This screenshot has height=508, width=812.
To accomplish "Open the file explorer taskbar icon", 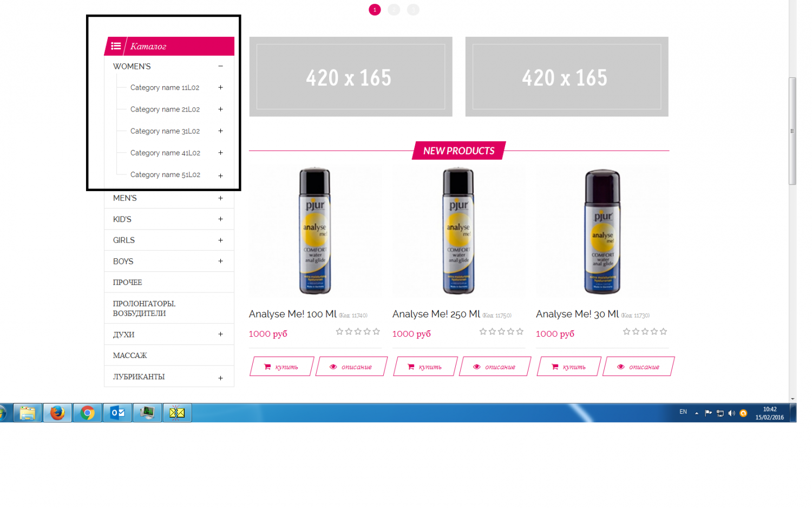I will pyautogui.click(x=28, y=413).
